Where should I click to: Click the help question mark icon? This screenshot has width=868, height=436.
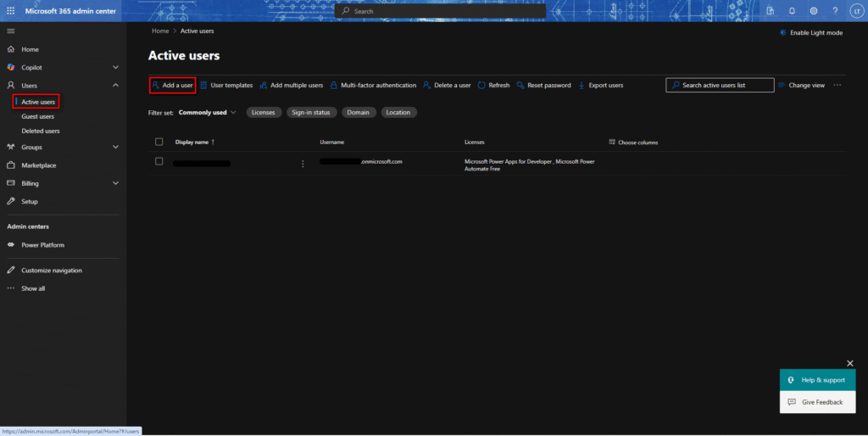(835, 11)
